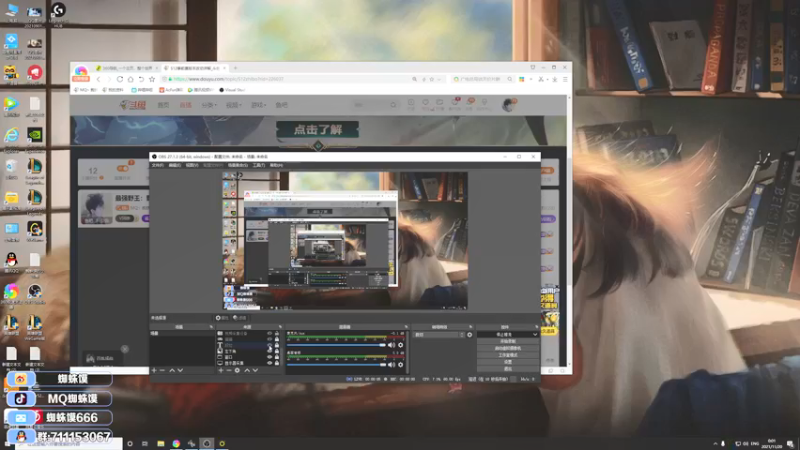Move scene down with arrow icon
800x450 pixels.
pos(180,370)
